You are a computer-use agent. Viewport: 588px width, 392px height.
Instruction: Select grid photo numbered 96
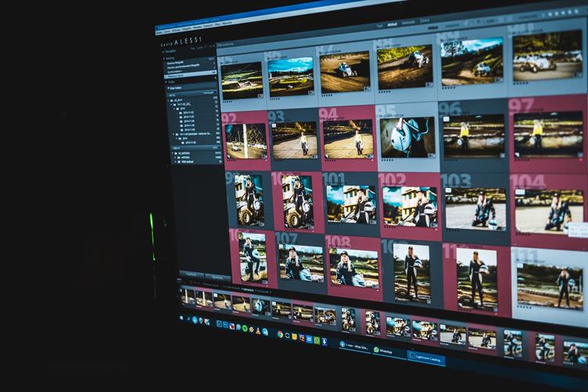[x=475, y=135]
